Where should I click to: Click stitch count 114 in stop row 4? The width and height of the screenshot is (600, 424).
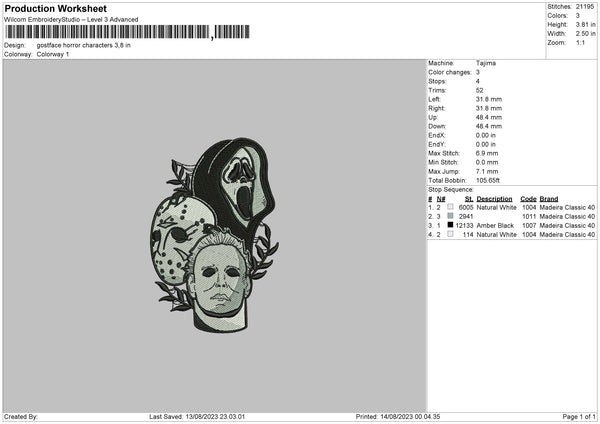468,235
